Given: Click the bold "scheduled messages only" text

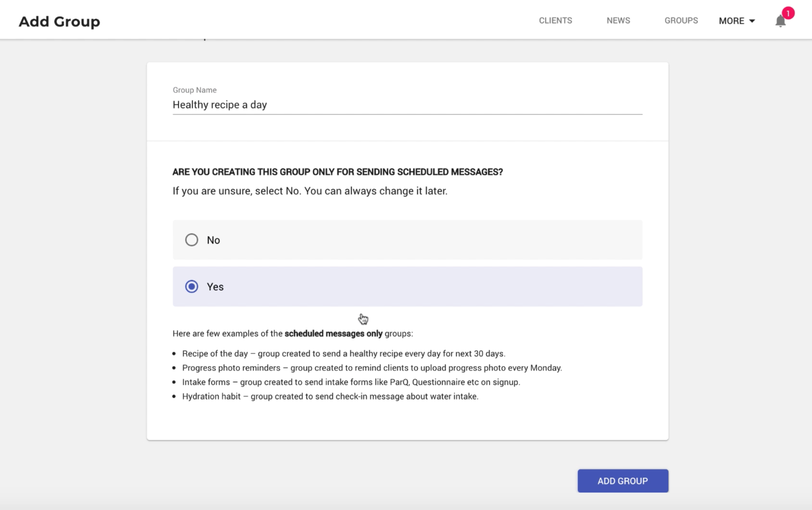Looking at the screenshot, I should pyautogui.click(x=333, y=334).
